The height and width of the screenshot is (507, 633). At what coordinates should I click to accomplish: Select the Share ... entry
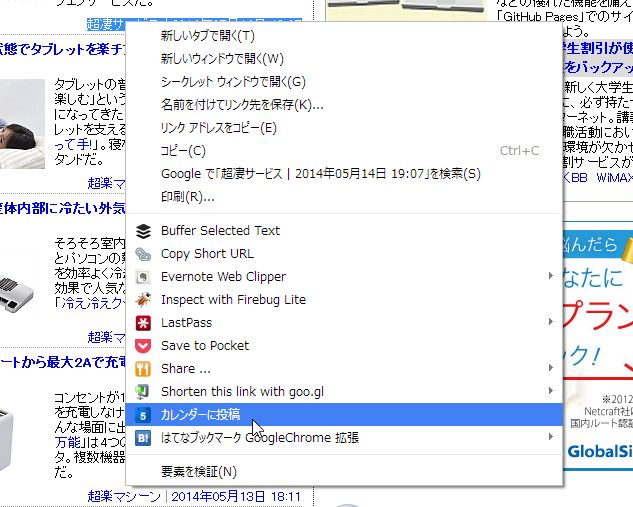344,369
